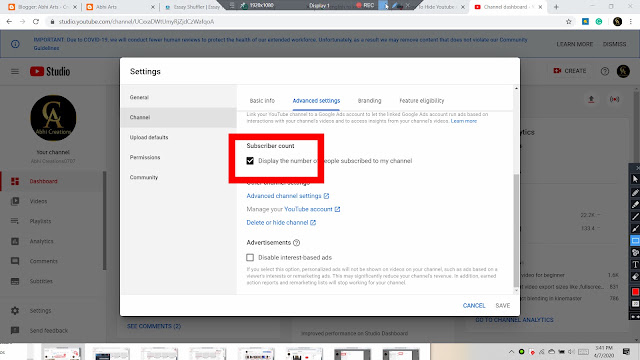Viewport: 640px width, 360px height.
Task: Click the settings dialog scrollbar thumb
Action: (516, 231)
